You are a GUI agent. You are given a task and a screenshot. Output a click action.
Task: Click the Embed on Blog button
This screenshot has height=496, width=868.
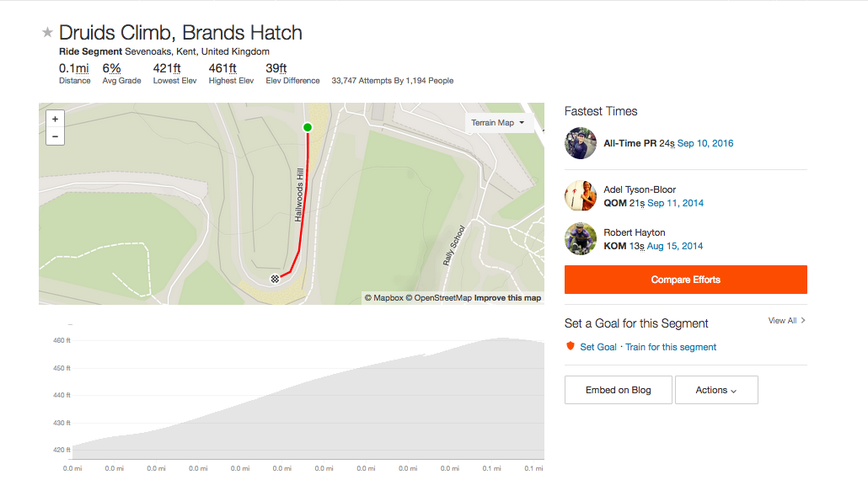(619, 390)
